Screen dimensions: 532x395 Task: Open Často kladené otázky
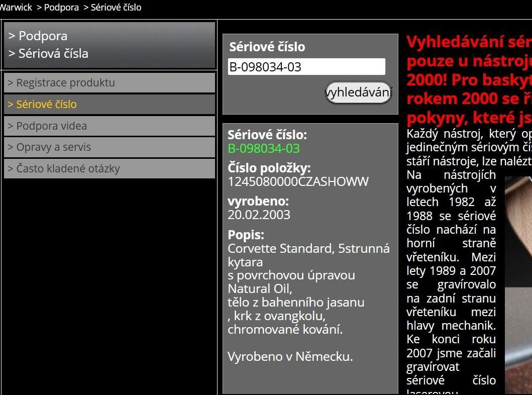(68, 169)
